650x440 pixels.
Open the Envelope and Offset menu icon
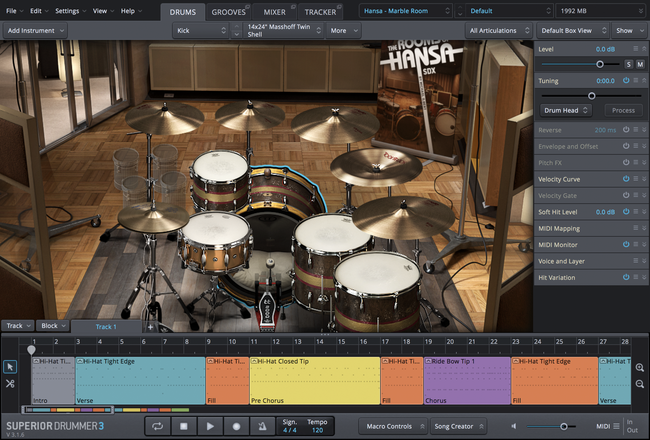[635, 146]
